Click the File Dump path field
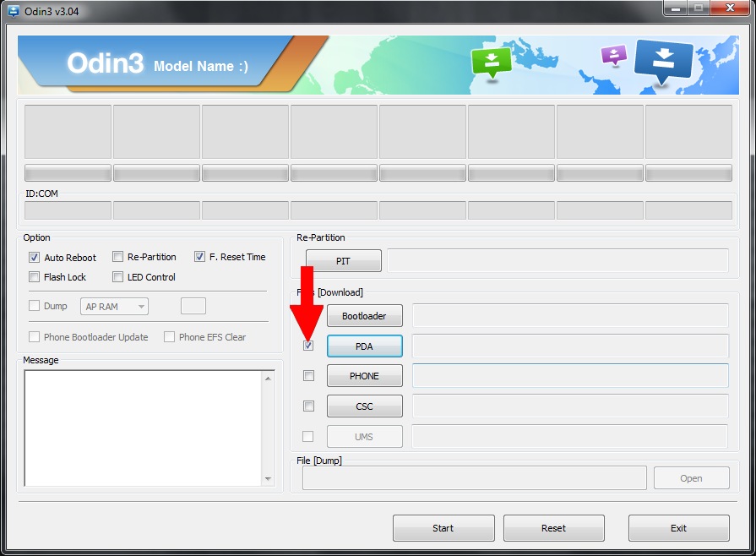 point(475,478)
